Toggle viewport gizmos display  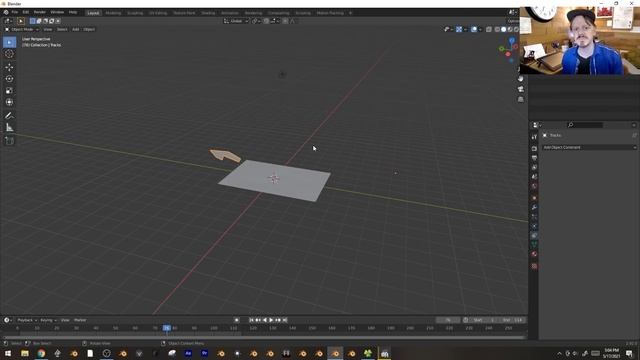coord(459,29)
